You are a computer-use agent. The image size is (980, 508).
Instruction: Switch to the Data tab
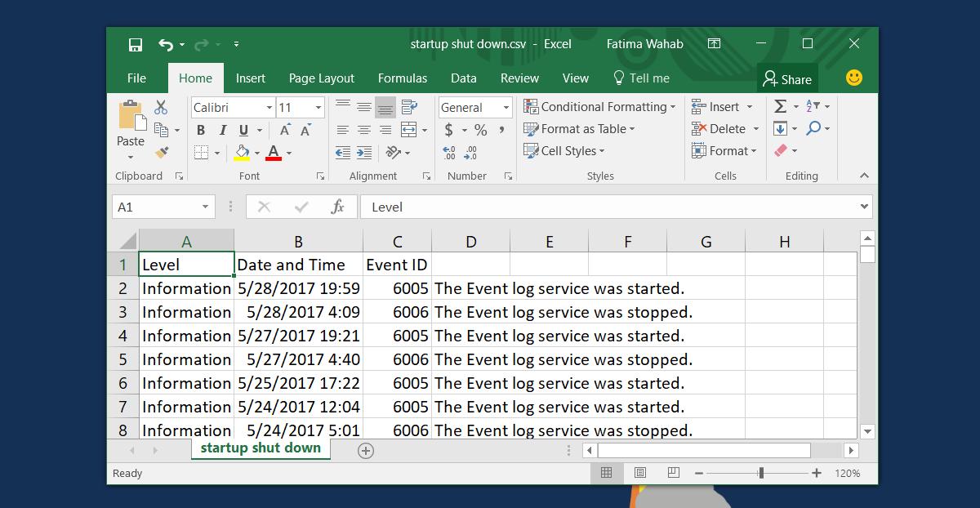[464, 78]
